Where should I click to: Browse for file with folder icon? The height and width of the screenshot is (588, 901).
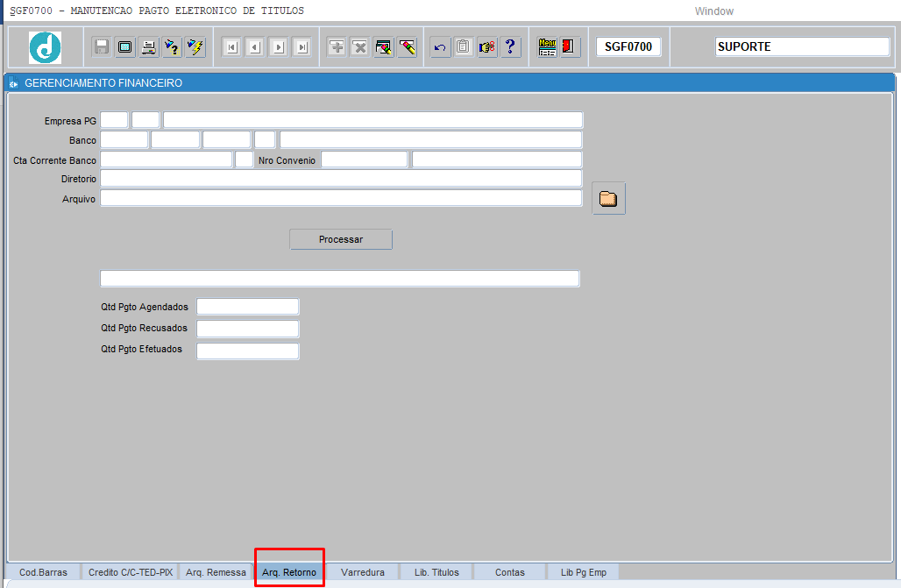(x=608, y=199)
